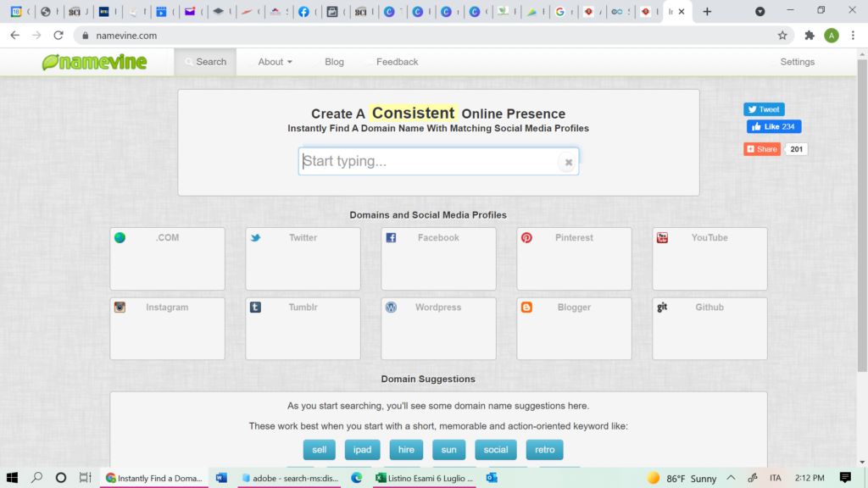This screenshot has height=488, width=868.
Task: Click the 'Domain Suggestions' heading
Action: pyautogui.click(x=428, y=379)
